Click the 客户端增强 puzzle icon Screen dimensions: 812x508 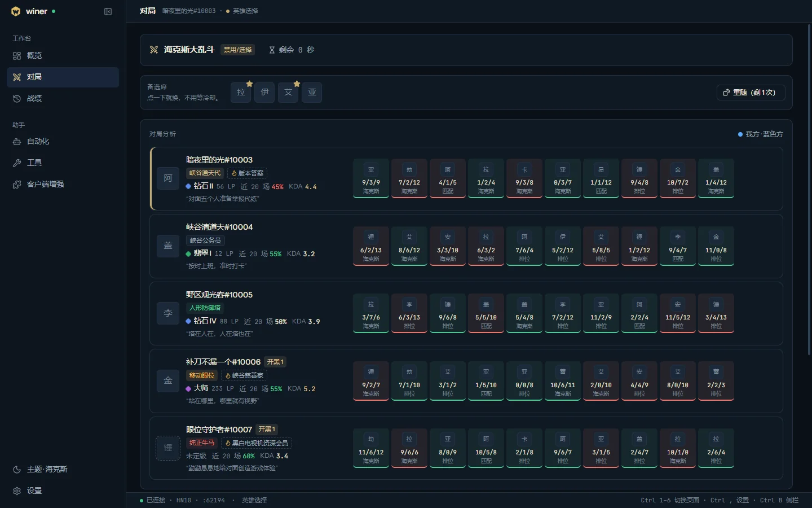coord(17,185)
